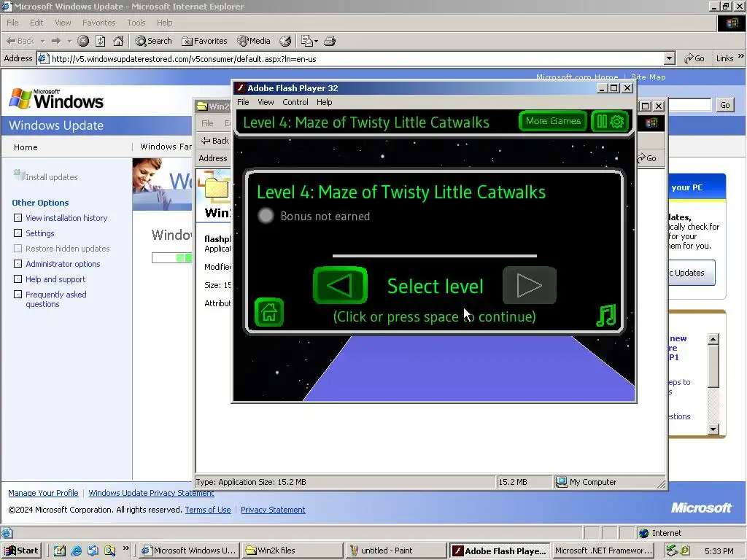Open the Terms of Use link
This screenshot has height=560, width=747.
tap(208, 510)
